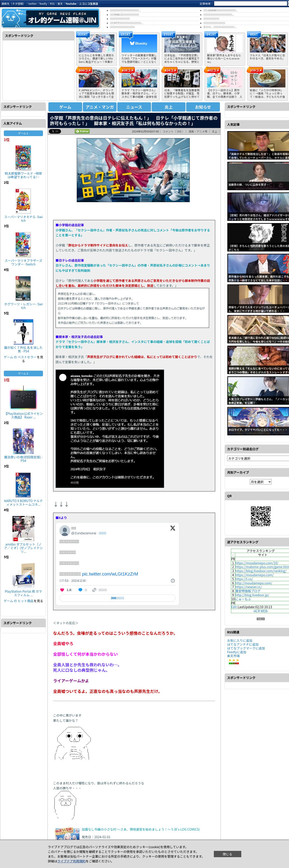Viewport: 289px width, 868px height.
Task: Click the heart like icon on tweet
Action: pos(62,590)
